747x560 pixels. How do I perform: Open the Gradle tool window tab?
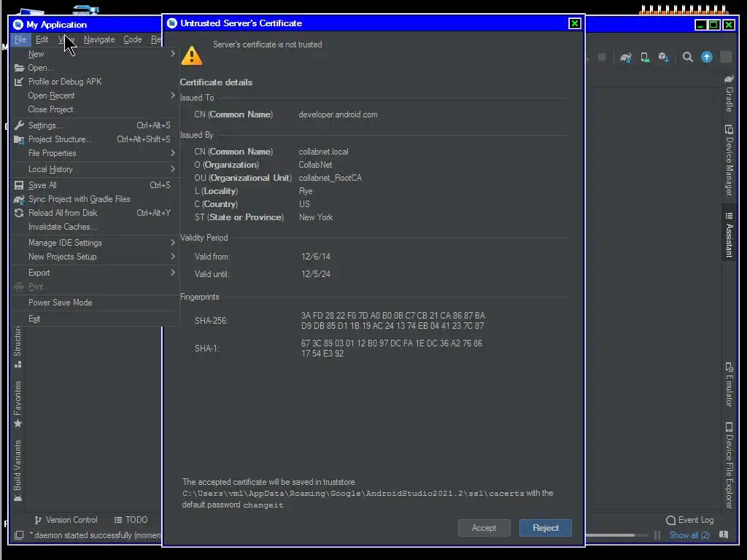pyautogui.click(x=729, y=93)
